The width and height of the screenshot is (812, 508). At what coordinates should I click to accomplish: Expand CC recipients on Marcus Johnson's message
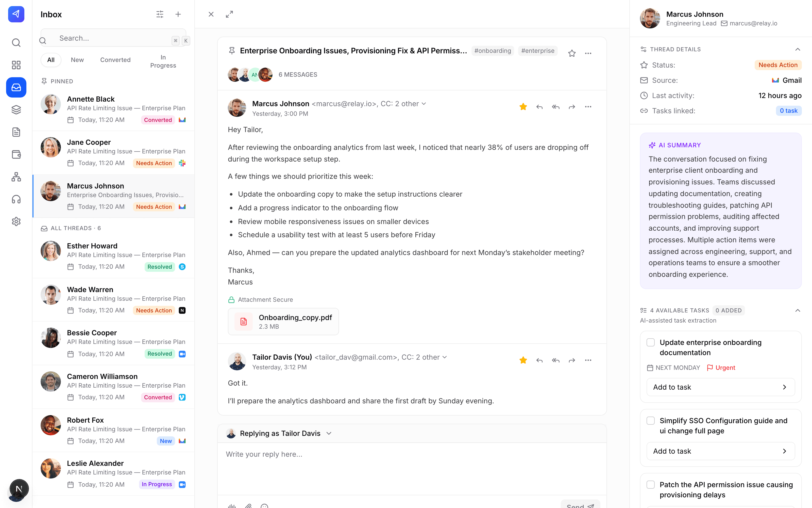point(424,104)
